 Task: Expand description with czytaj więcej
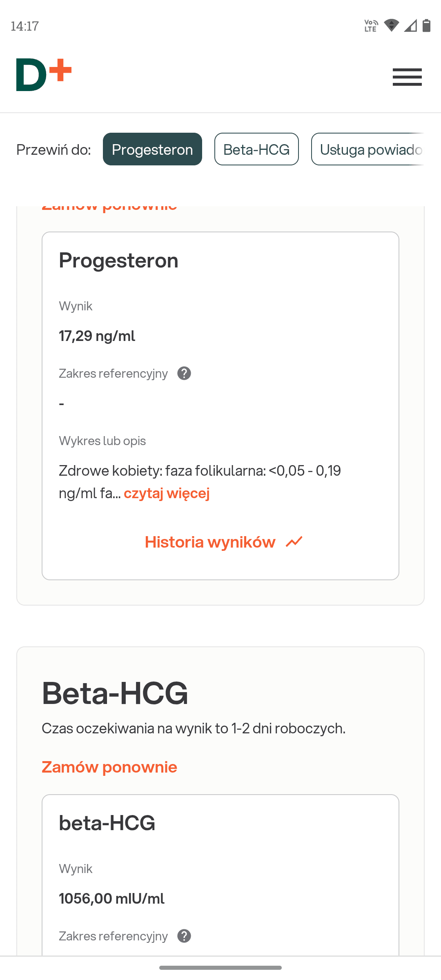(167, 493)
